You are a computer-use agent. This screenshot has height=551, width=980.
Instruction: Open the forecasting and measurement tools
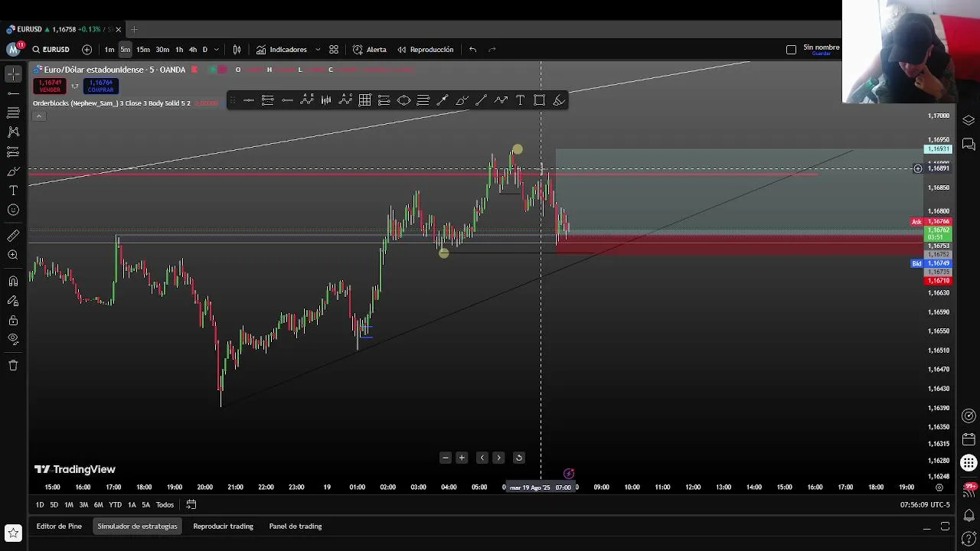tap(13, 152)
